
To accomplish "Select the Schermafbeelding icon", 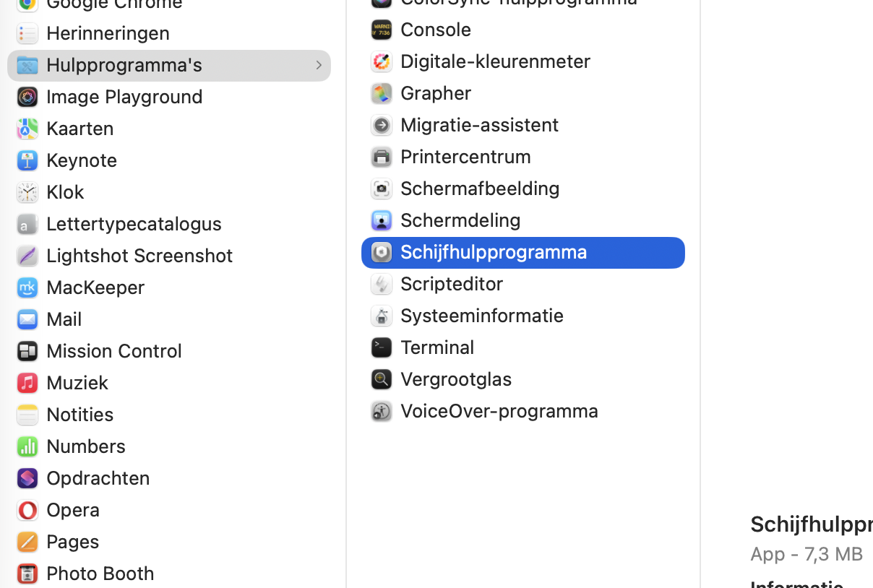I will (x=382, y=189).
